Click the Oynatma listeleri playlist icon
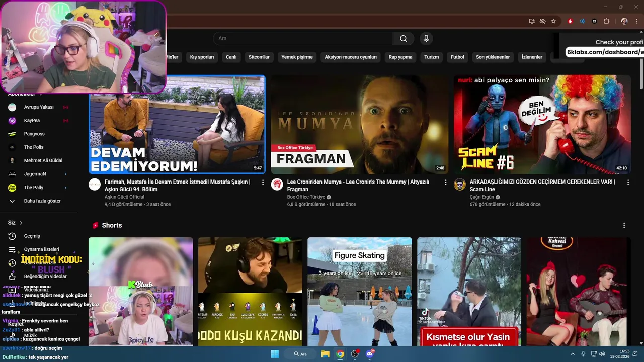The height and width of the screenshot is (362, 644). pyautogui.click(x=12, y=249)
